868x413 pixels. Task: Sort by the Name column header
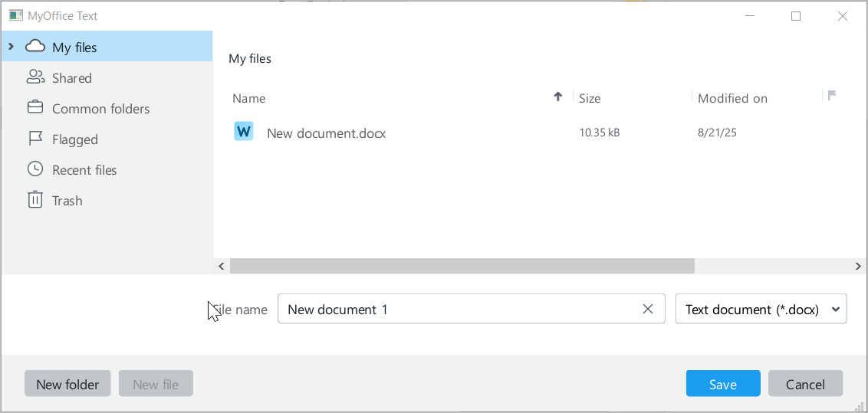(x=249, y=98)
